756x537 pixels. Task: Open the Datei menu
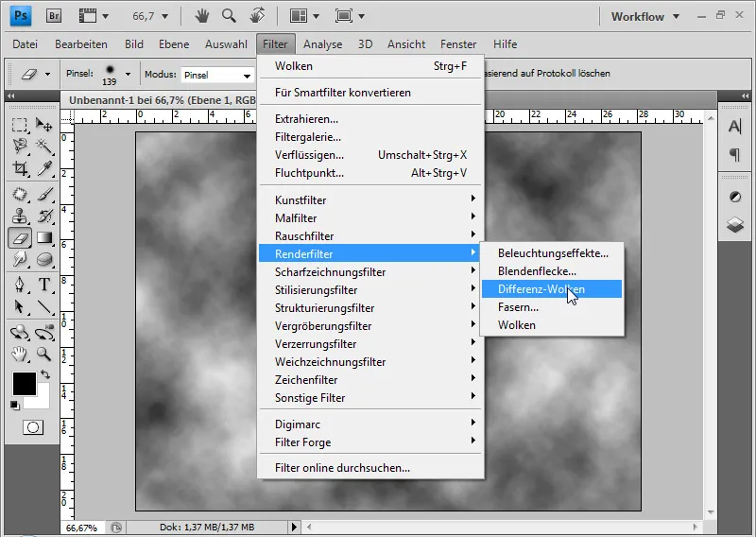[26, 44]
